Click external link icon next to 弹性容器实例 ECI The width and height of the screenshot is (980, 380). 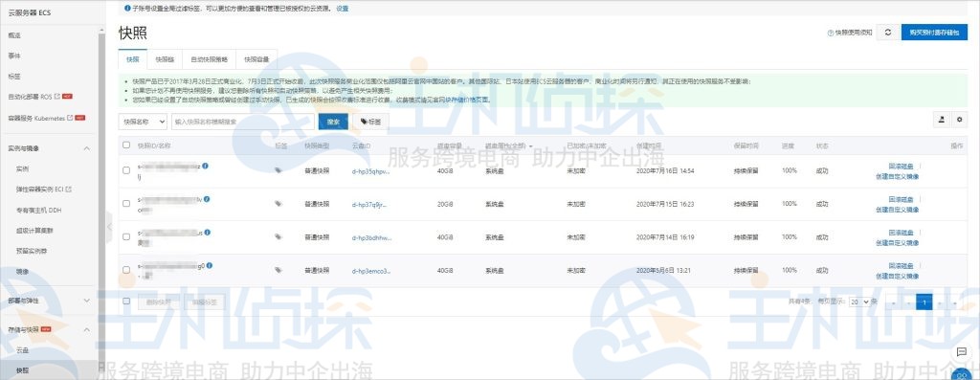tap(69, 189)
